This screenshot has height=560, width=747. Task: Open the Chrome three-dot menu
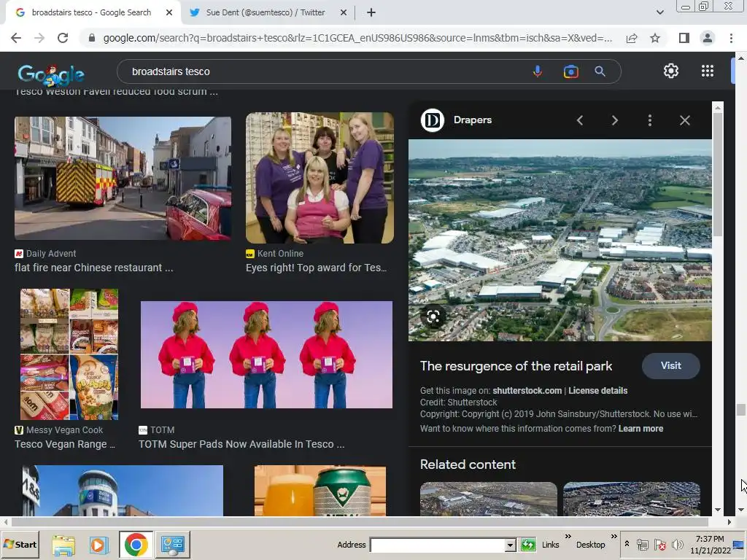click(731, 38)
